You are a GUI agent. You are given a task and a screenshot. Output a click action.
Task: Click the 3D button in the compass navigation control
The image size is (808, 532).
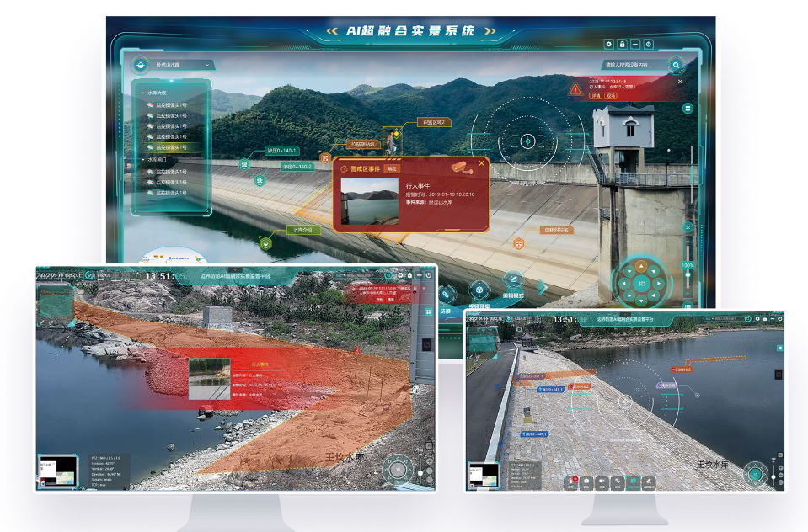click(640, 283)
